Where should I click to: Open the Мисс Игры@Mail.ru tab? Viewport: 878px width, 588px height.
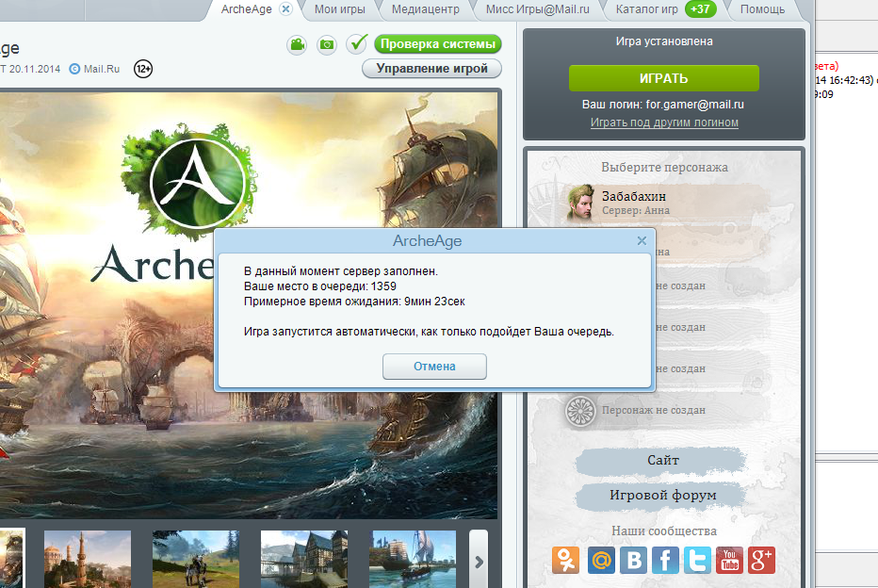tap(537, 9)
